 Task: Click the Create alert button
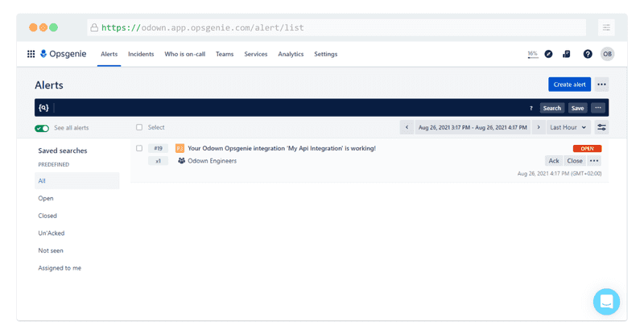[x=569, y=85]
